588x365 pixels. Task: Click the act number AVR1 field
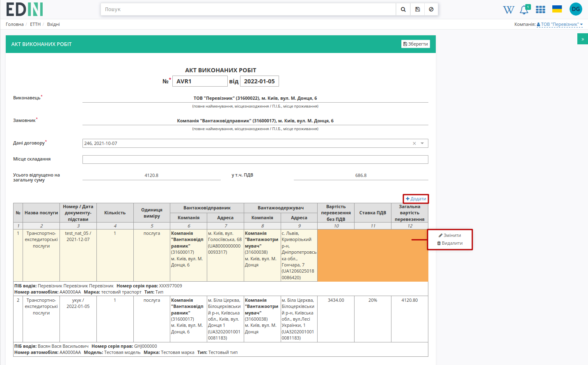tap(200, 81)
